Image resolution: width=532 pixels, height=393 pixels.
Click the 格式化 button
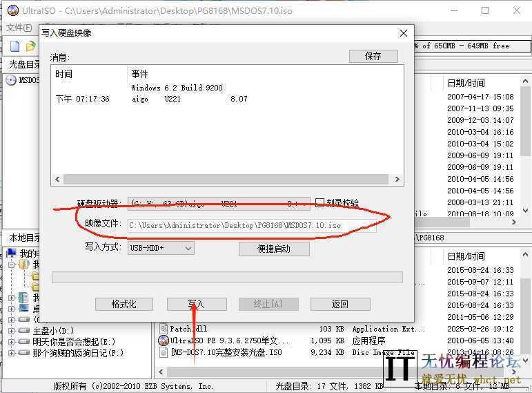[x=124, y=304]
